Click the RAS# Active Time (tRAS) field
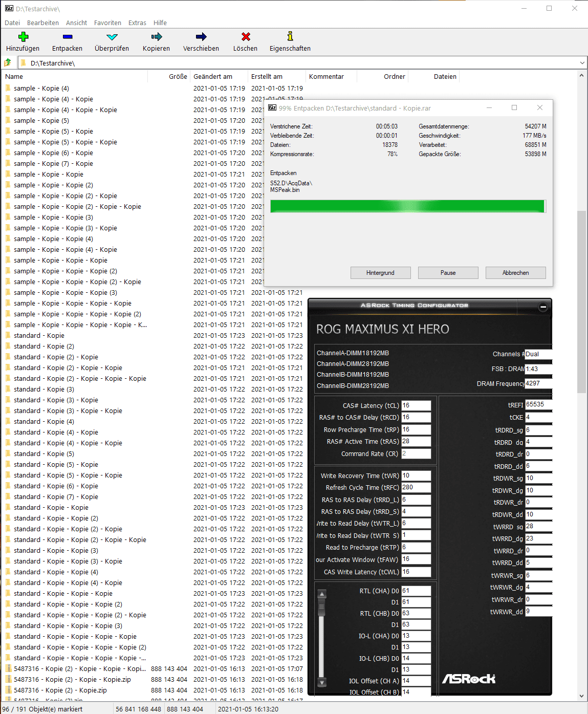Screen dimensions: 588x714 tap(416, 441)
